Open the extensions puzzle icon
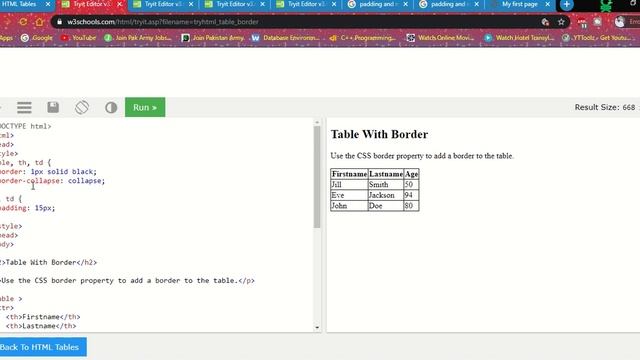640x360 pixels. (598, 22)
